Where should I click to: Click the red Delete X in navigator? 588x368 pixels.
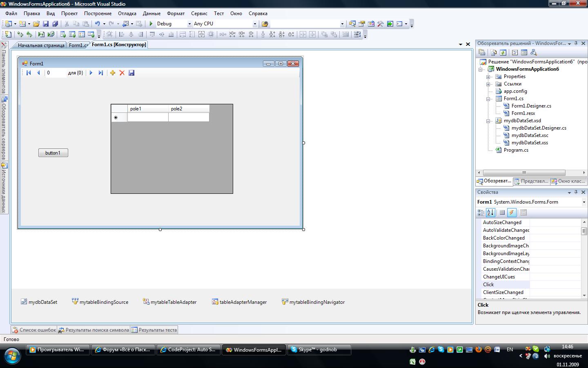coord(122,73)
